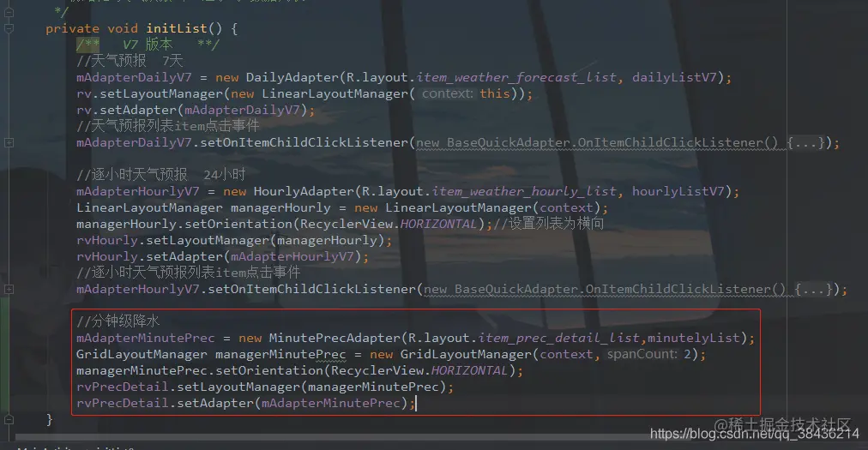Open the {...} placeholder on mAdapterHourlyV7 listener line
Image resolution: width=868 pixels, height=450 pixels.
[812, 290]
